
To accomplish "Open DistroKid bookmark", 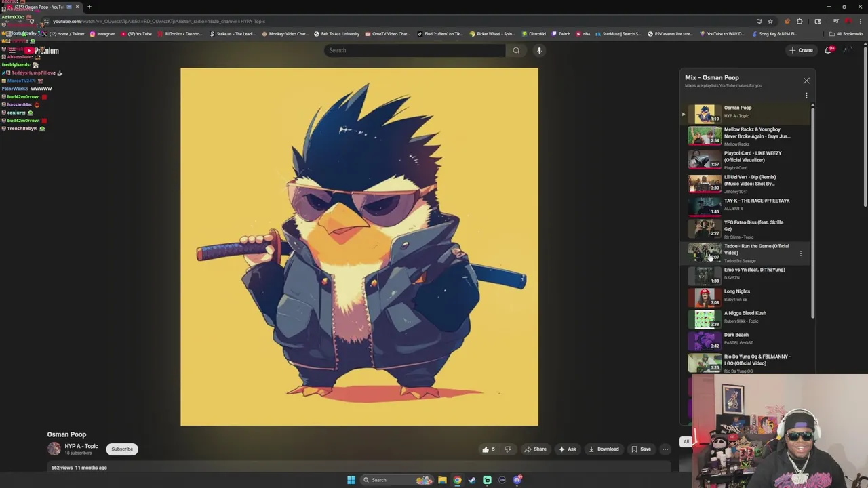I will pos(534,34).
